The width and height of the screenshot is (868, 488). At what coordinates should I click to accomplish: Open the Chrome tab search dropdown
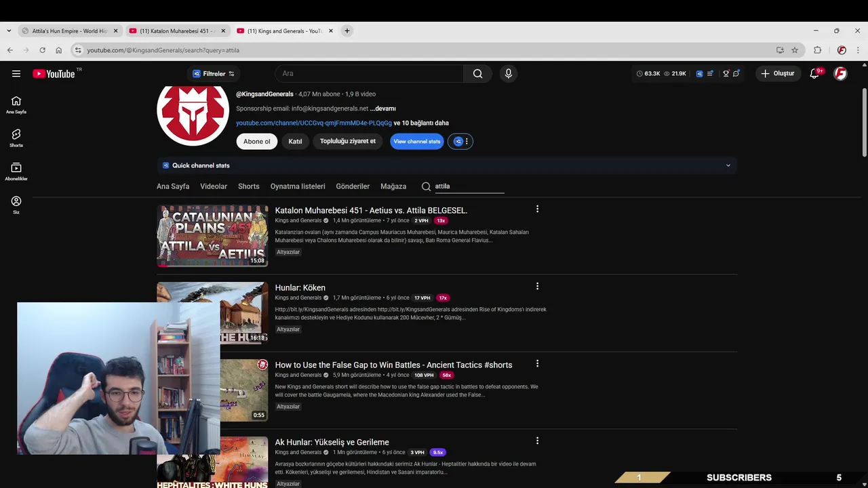pos(8,30)
